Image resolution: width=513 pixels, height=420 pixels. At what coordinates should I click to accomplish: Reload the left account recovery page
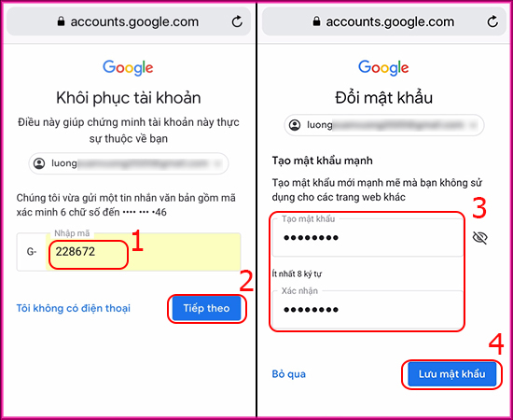tap(237, 21)
